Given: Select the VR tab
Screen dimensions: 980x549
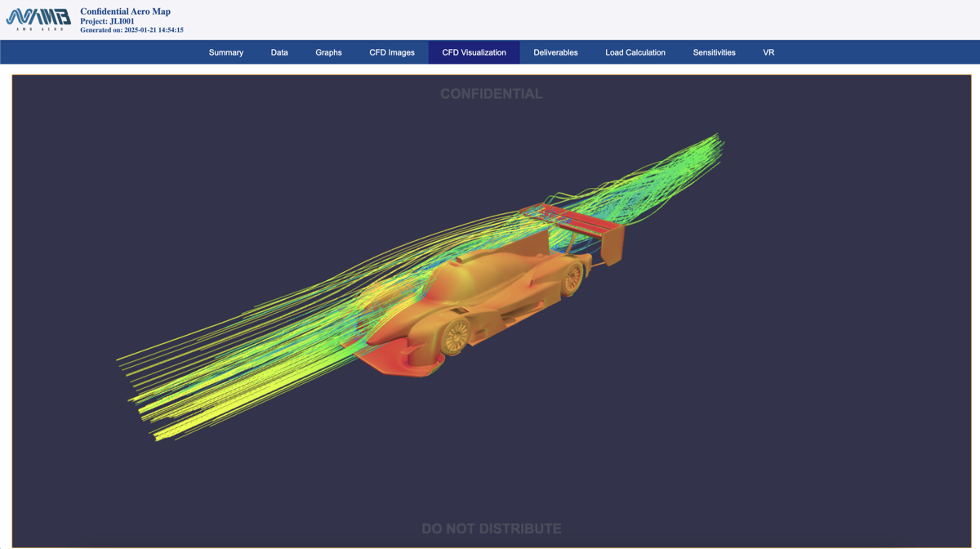Looking at the screenshot, I should [768, 51].
